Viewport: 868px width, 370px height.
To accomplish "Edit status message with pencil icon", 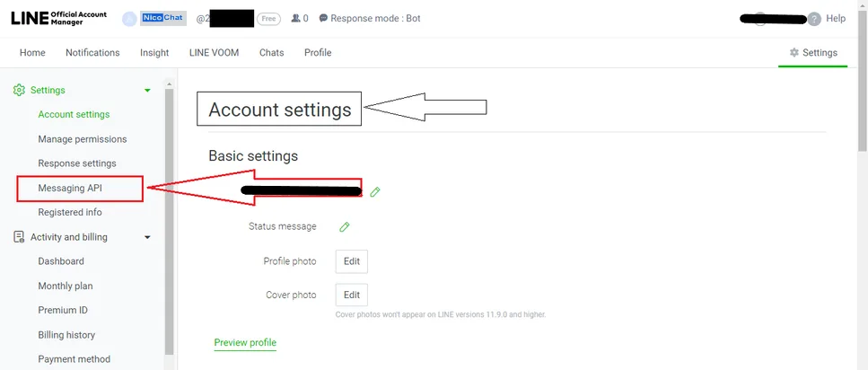I will pyautogui.click(x=345, y=226).
